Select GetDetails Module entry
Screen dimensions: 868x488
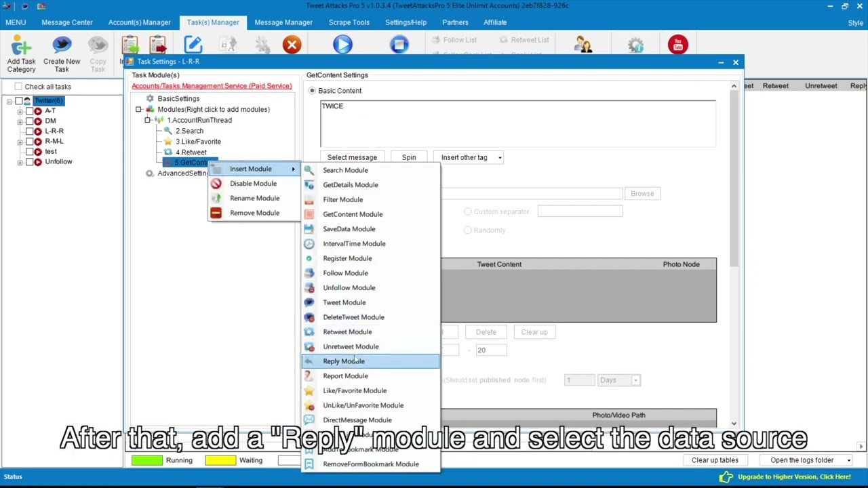click(x=370, y=185)
